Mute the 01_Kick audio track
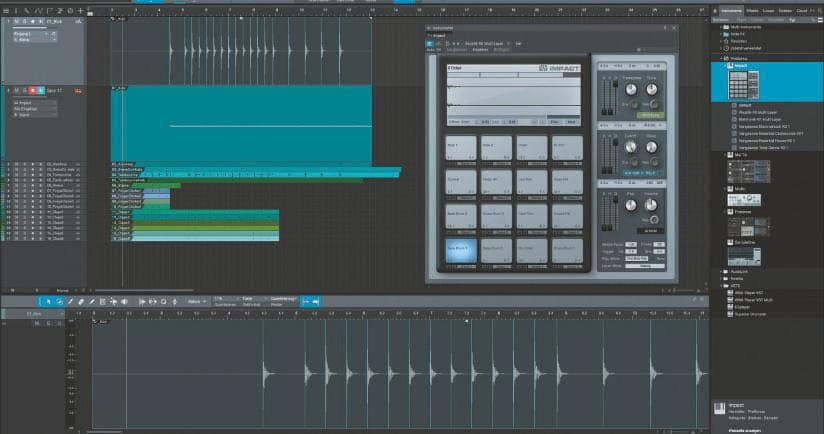The image size is (824, 434). (16, 22)
